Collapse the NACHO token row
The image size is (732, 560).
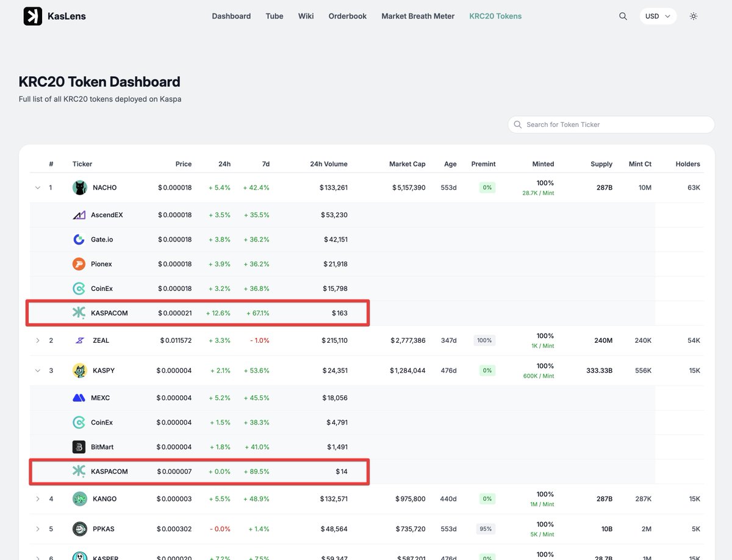[37, 187]
